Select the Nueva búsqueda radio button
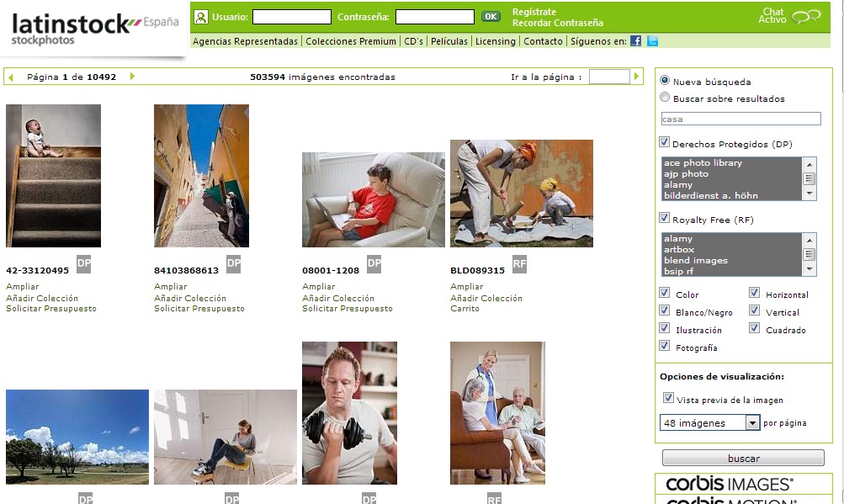This screenshot has width=844, height=504. (x=665, y=80)
